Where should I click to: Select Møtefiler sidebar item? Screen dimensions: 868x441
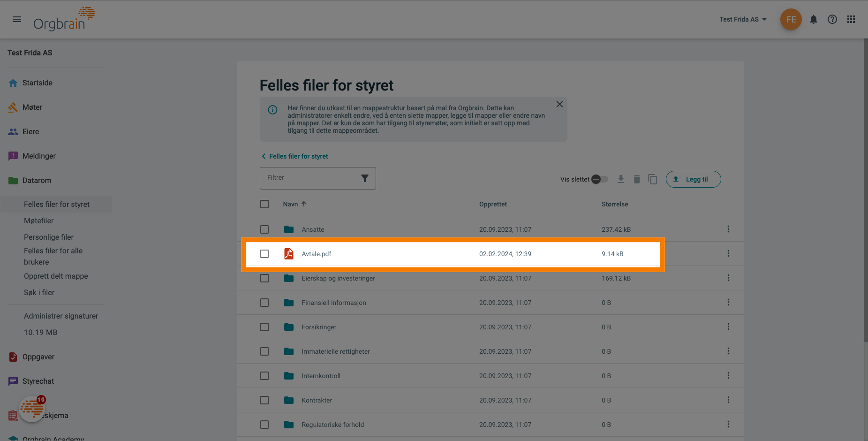39,220
